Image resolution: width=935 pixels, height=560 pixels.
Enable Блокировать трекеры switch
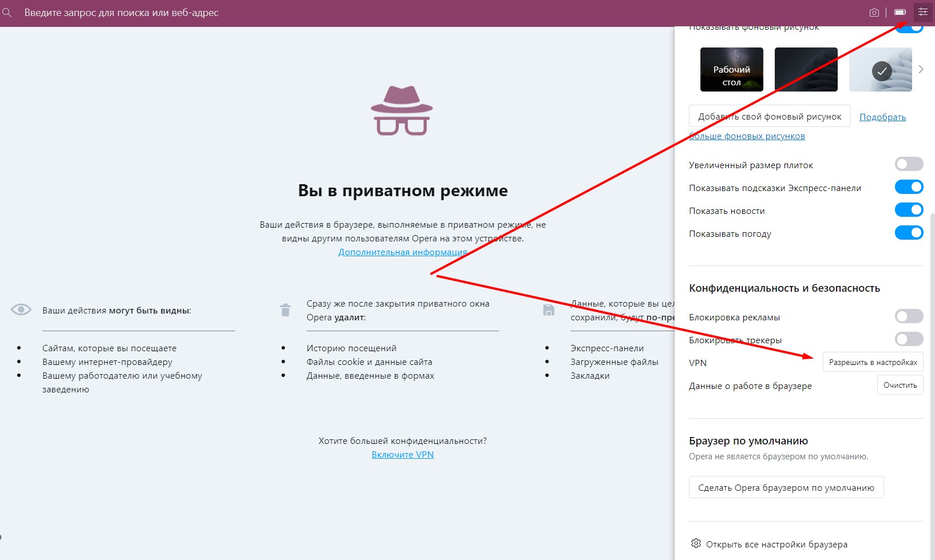[909, 339]
